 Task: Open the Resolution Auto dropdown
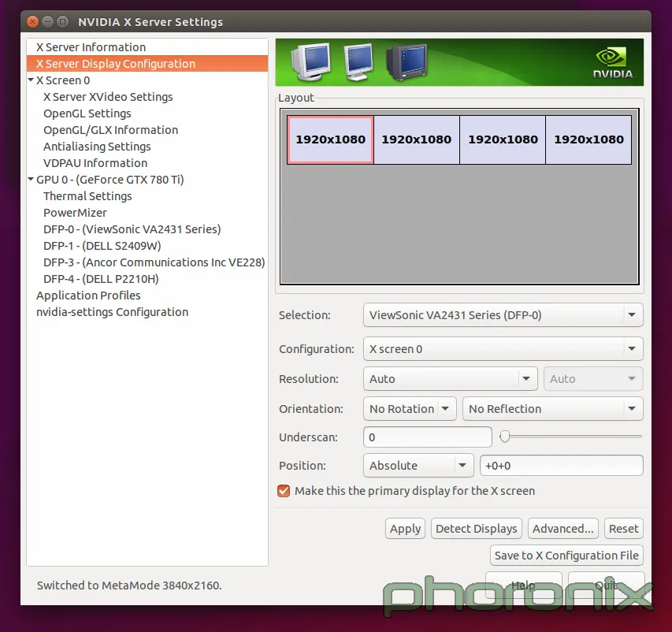tap(451, 379)
